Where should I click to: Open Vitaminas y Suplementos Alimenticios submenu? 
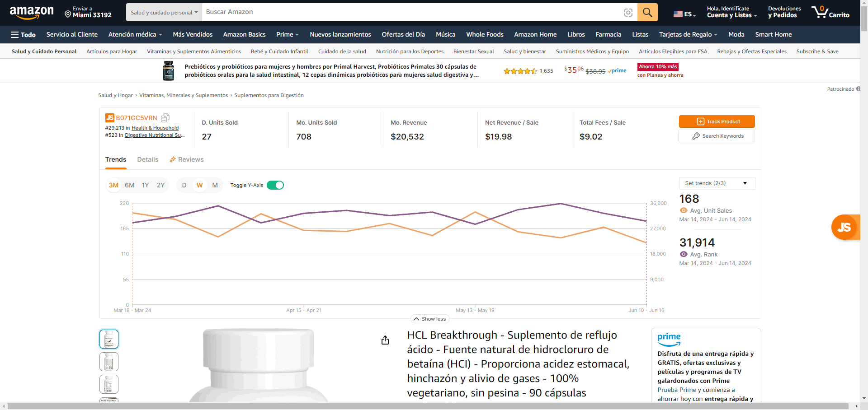pos(194,51)
